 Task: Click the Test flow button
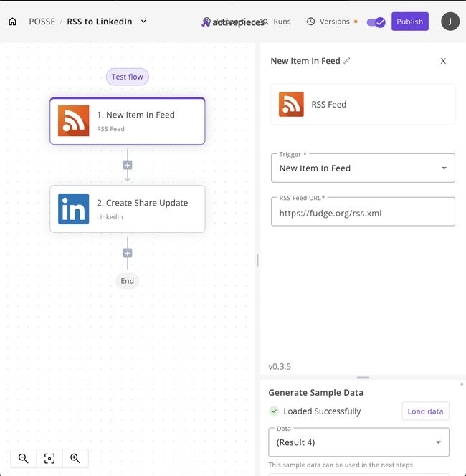coord(127,77)
